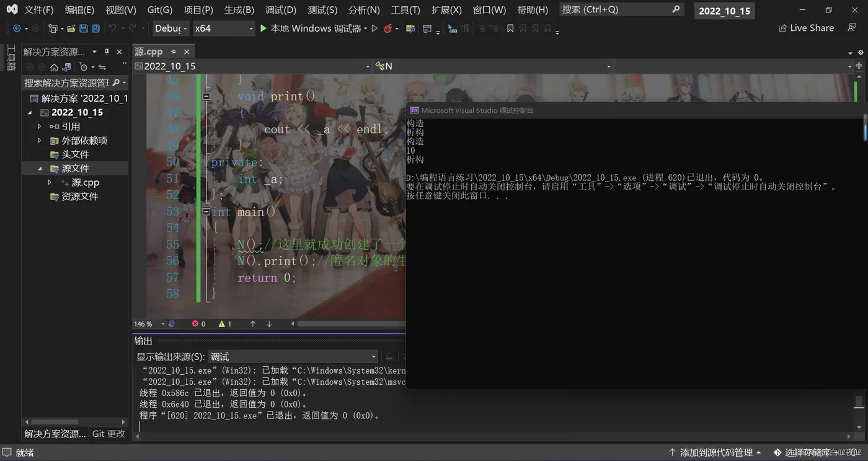868x461 pixels.
Task: Click the feedback person icon near Live Share
Action: pyautogui.click(x=852, y=28)
